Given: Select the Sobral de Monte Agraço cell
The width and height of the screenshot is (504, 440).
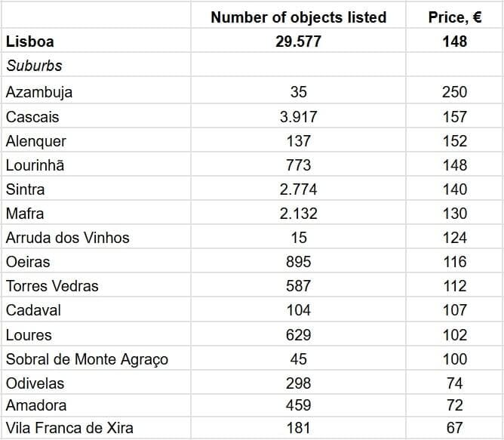Looking at the screenshot, I should point(87,358).
